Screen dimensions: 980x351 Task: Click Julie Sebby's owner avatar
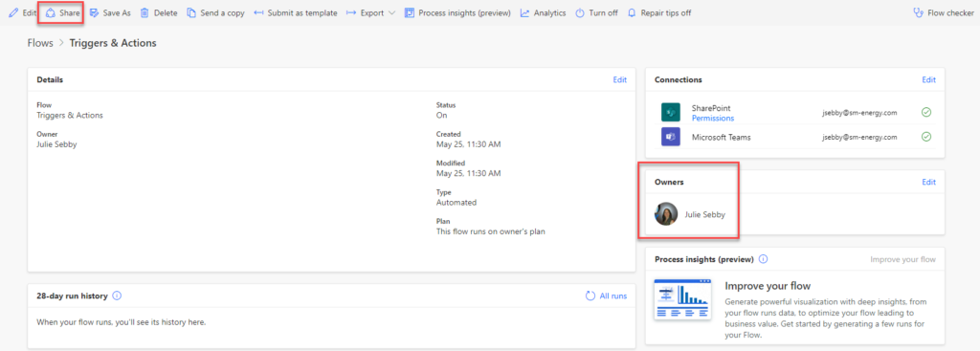click(x=666, y=213)
